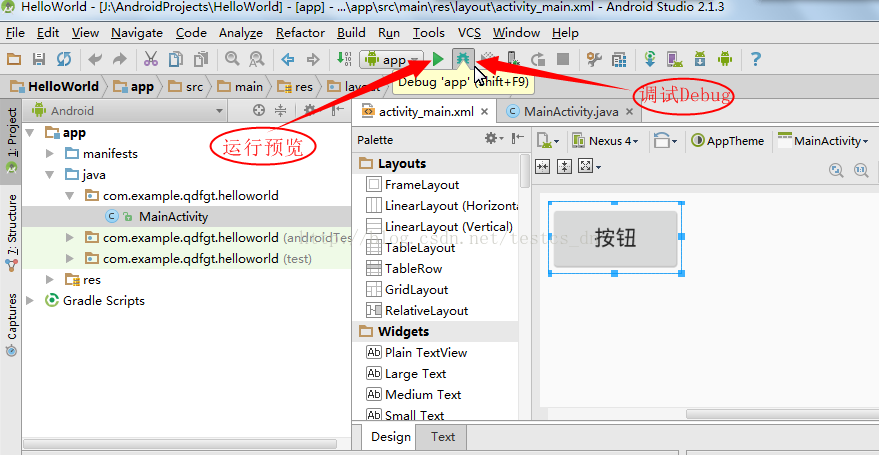
Task: Click the Synchronize icon in toolbar
Action: 64,59
